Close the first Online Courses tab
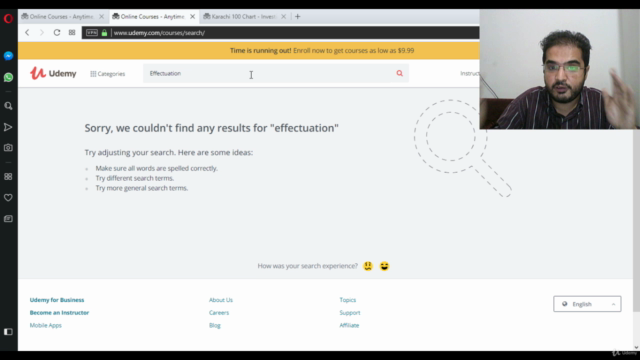The image size is (640, 360). pos(102,17)
